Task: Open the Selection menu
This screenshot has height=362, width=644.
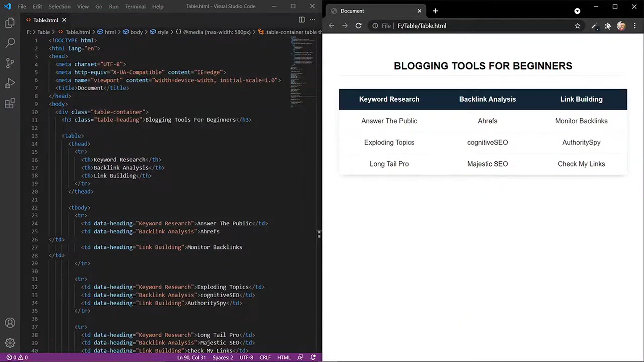Action: coord(59,6)
